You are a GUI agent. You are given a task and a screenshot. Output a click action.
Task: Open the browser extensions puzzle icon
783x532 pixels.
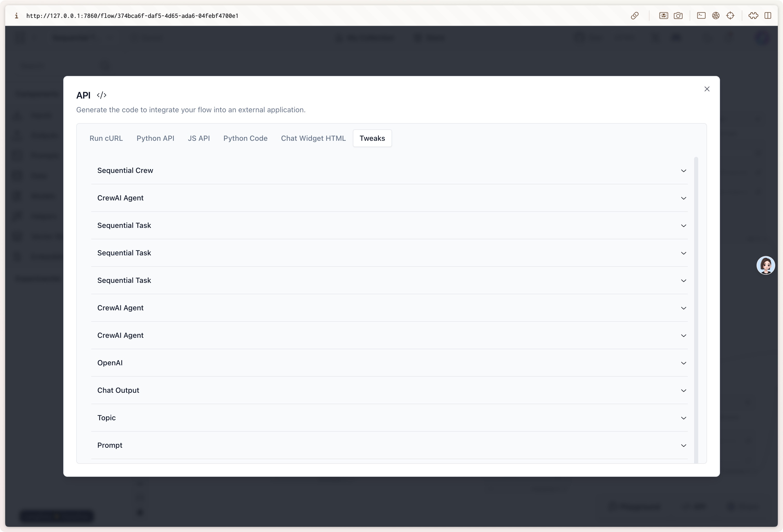click(x=753, y=16)
